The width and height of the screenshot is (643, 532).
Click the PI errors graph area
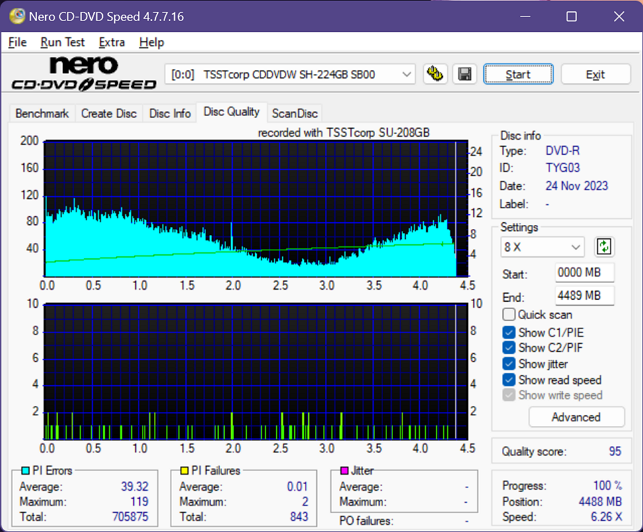[256, 208]
